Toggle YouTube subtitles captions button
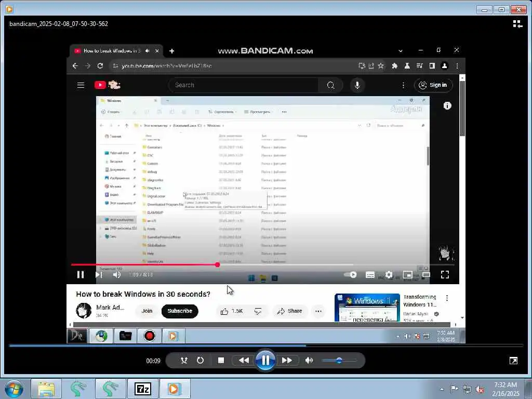Screen dimensions: 532x399 point(370,275)
